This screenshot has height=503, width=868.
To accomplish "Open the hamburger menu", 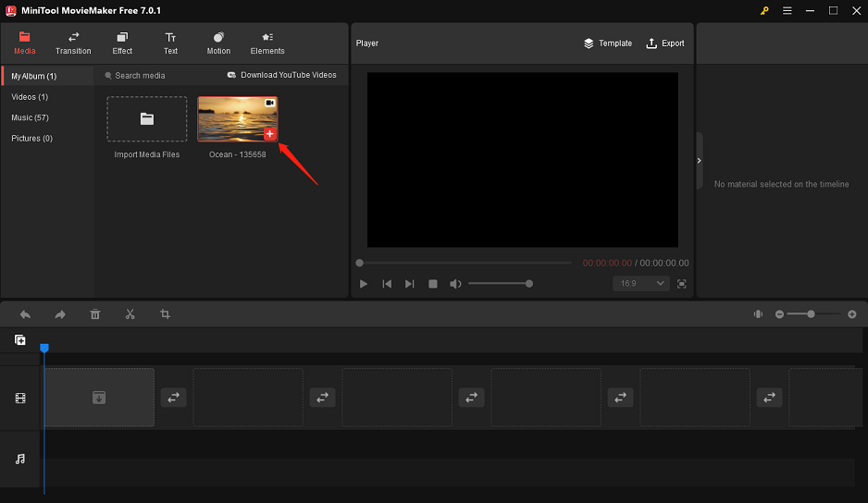I will click(787, 10).
